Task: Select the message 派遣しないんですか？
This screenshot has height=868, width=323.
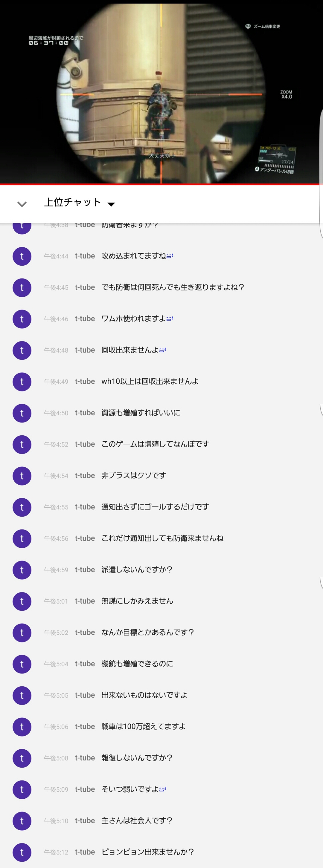Action: pos(137,570)
